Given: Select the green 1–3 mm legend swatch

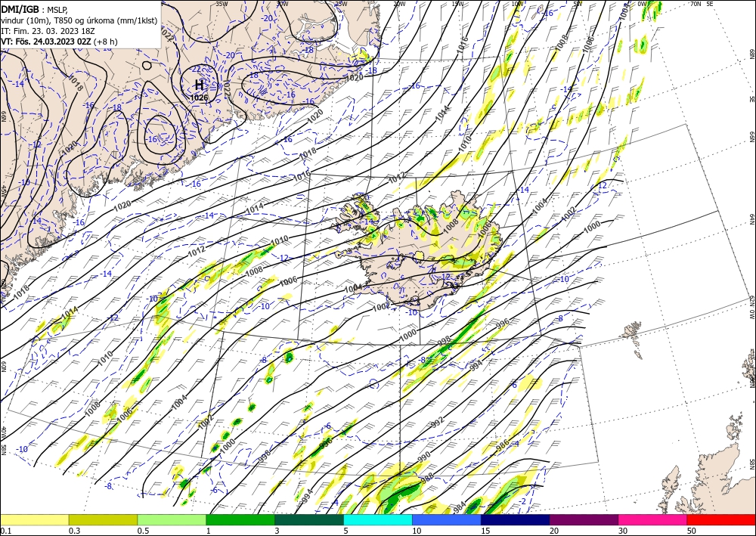Looking at the screenshot, I should tap(240, 519).
